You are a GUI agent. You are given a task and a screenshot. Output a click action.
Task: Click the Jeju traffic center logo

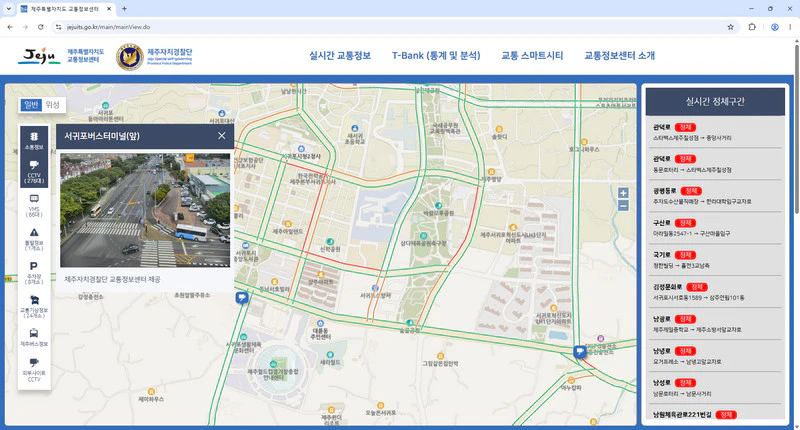click(x=61, y=56)
